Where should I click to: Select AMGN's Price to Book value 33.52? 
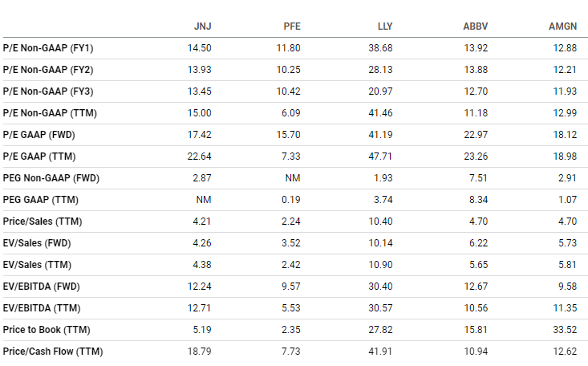point(565,330)
